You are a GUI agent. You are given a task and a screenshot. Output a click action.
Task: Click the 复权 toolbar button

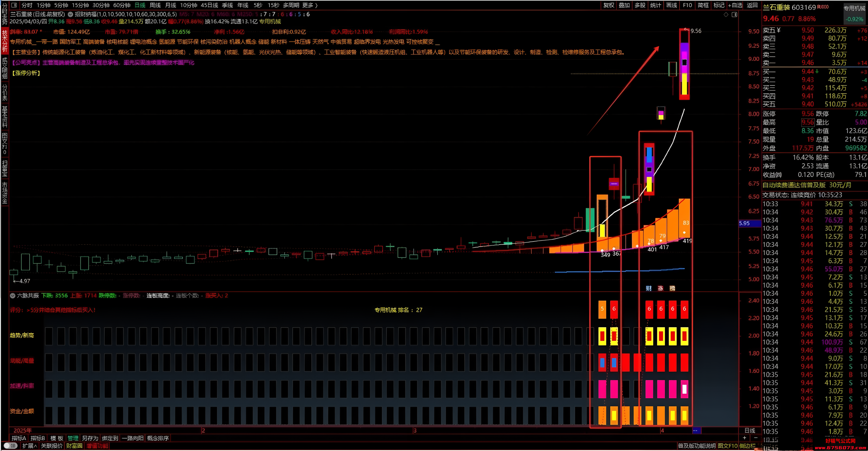point(608,5)
